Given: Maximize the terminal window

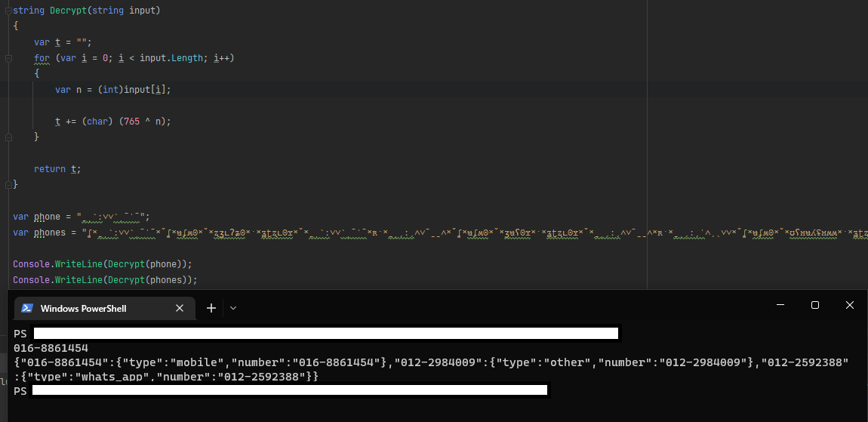Looking at the screenshot, I should pyautogui.click(x=815, y=305).
